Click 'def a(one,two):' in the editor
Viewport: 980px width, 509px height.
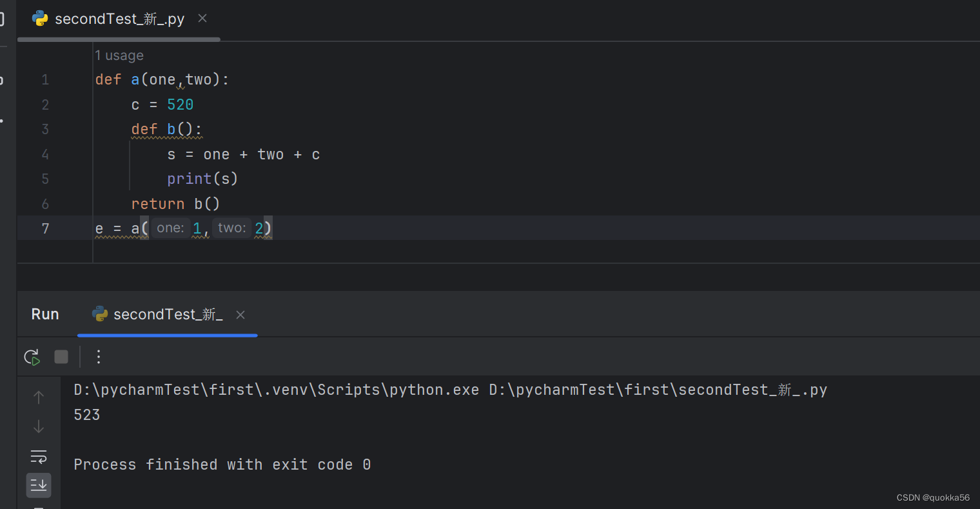click(162, 80)
